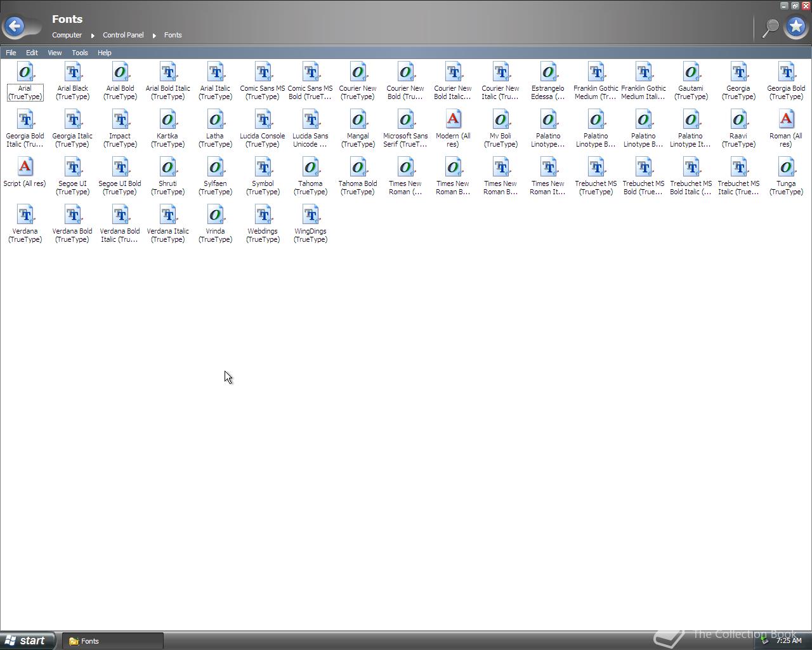The width and height of the screenshot is (812, 650).
Task: Open the Edit menu
Action: 32,53
